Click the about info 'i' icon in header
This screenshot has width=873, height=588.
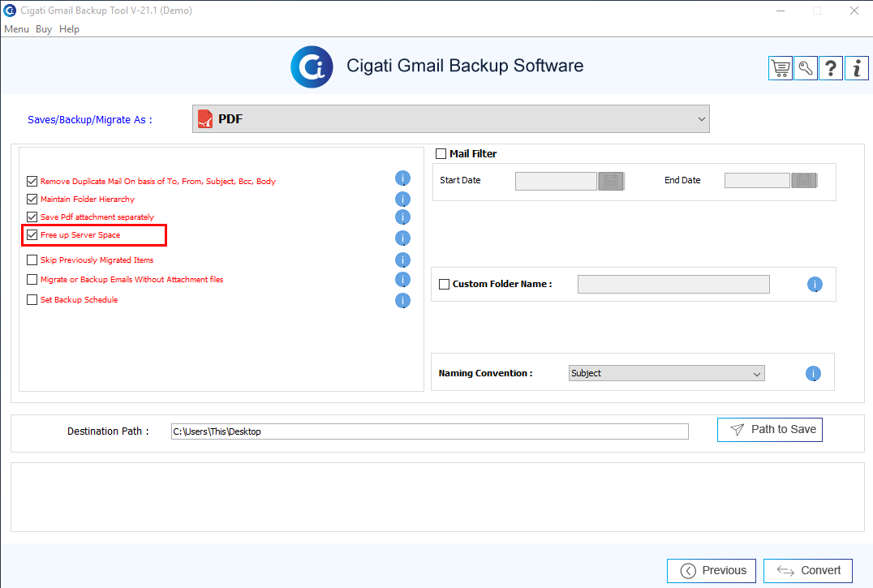[x=856, y=68]
